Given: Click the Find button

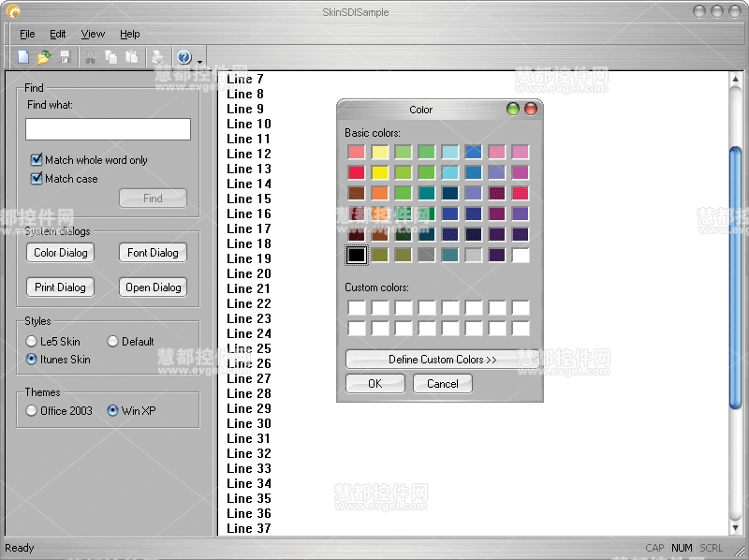Looking at the screenshot, I should (153, 199).
